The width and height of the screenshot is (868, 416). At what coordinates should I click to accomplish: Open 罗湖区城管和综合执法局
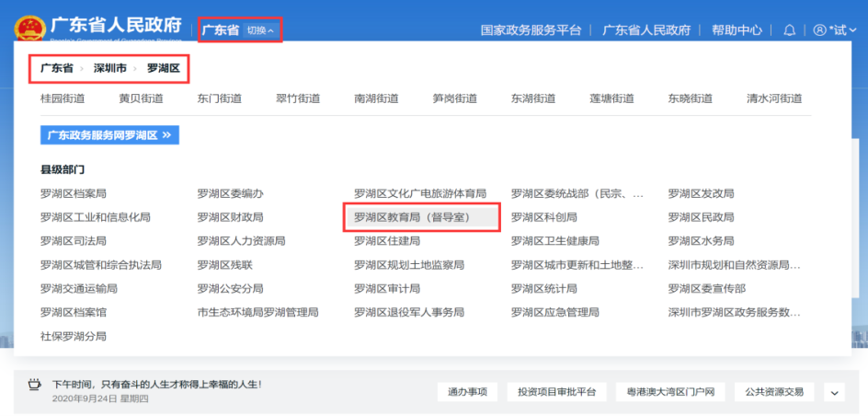101,265
